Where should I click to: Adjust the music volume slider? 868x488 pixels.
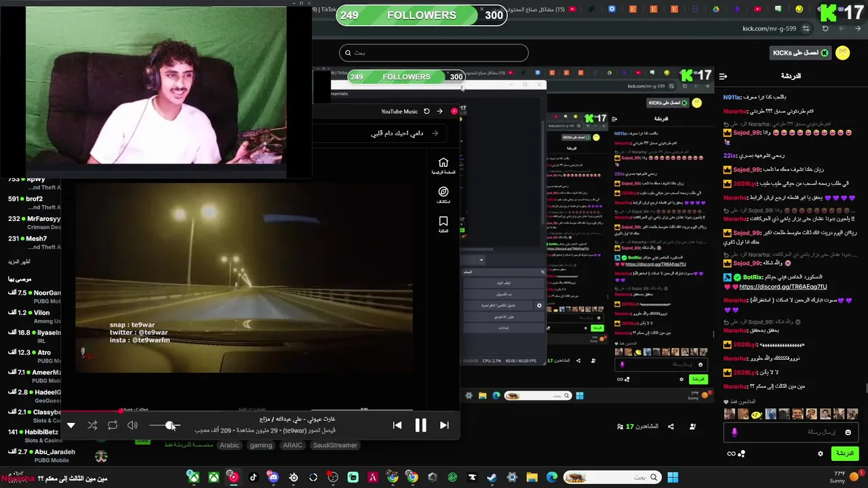point(164,426)
